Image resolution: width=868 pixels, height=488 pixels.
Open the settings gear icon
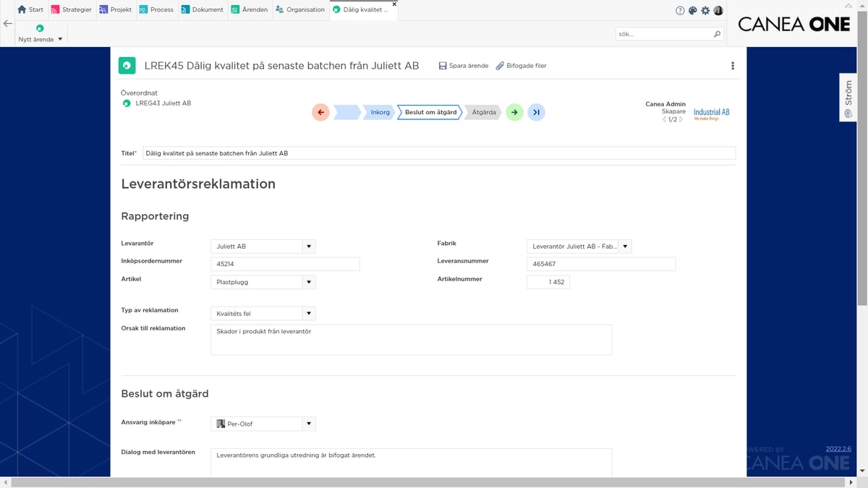pyautogui.click(x=705, y=11)
